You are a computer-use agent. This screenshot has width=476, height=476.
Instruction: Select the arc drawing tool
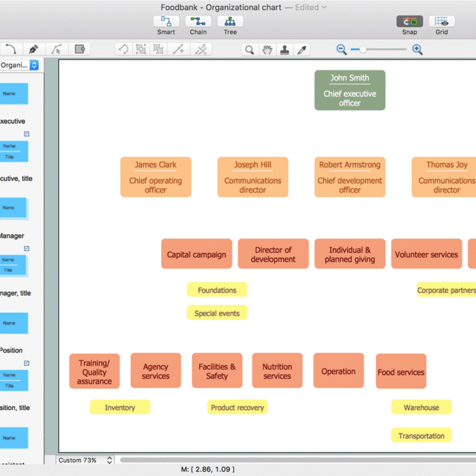11,49
